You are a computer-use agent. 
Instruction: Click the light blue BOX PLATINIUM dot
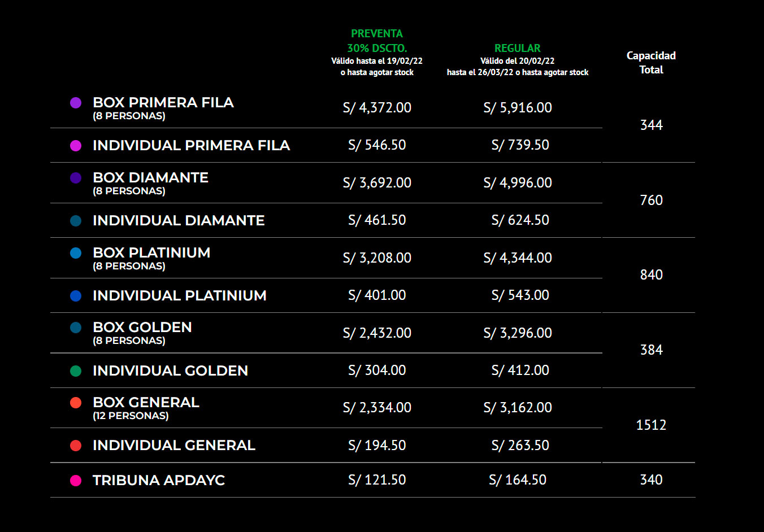coord(76,253)
